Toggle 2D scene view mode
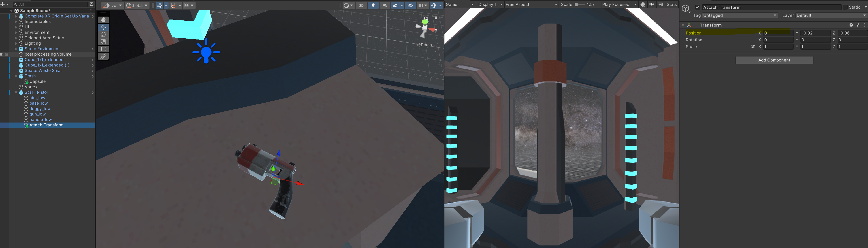Image resolution: width=868 pixels, height=248 pixels. [x=361, y=5]
